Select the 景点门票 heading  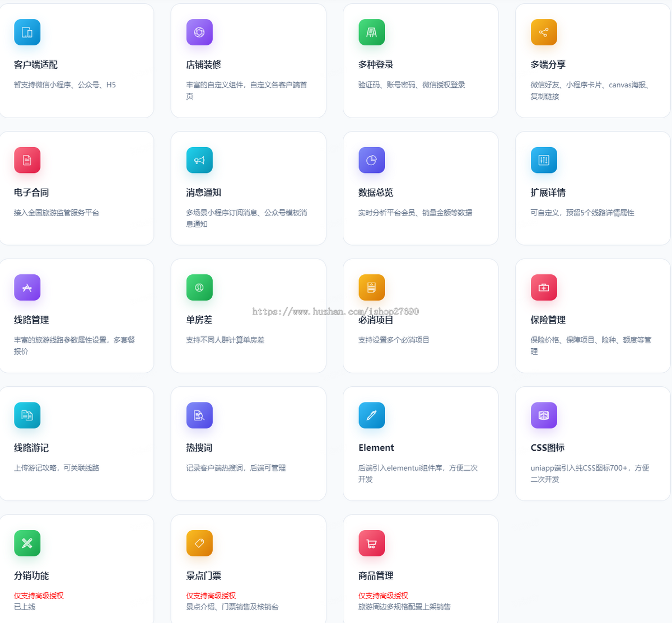point(204,575)
